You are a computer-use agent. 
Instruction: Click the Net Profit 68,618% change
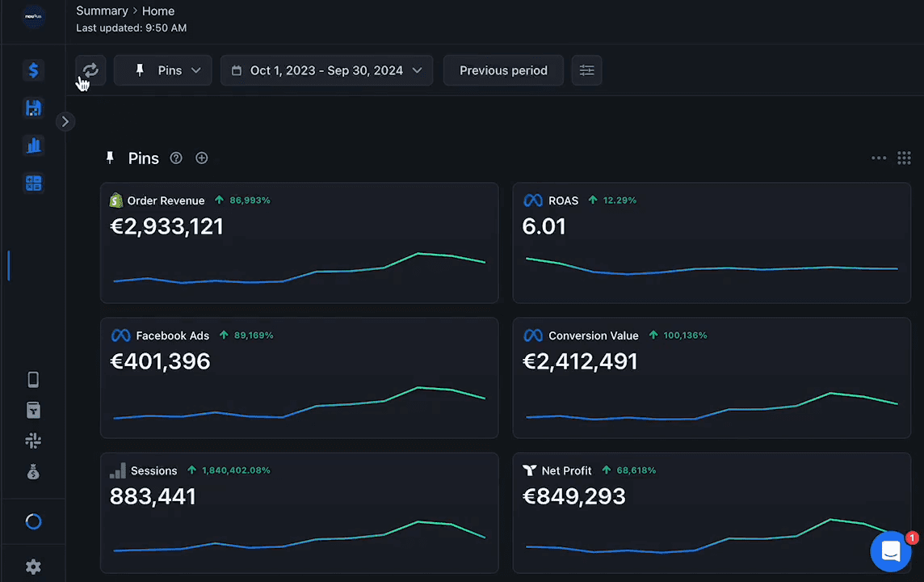coord(629,470)
